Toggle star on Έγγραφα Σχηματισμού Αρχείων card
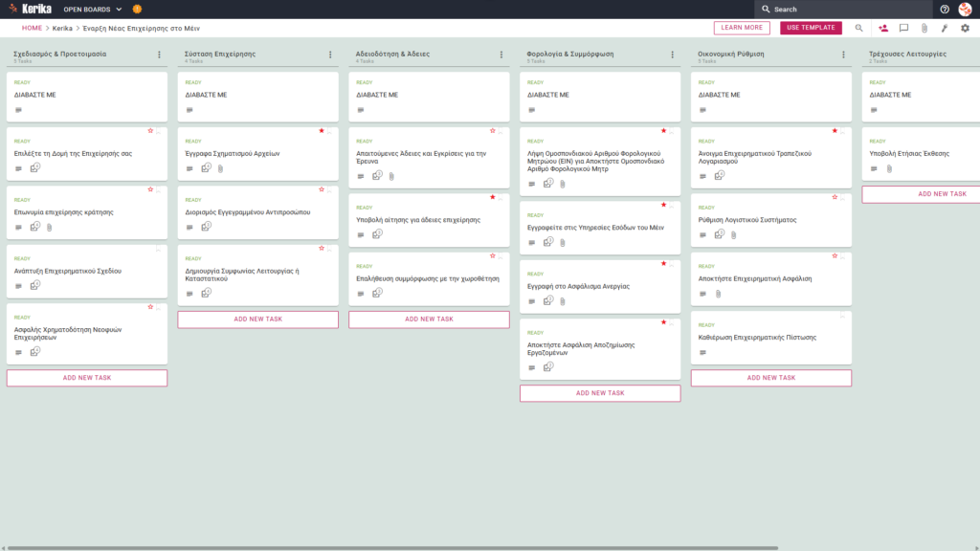Image resolution: width=980 pixels, height=551 pixels. tap(322, 130)
